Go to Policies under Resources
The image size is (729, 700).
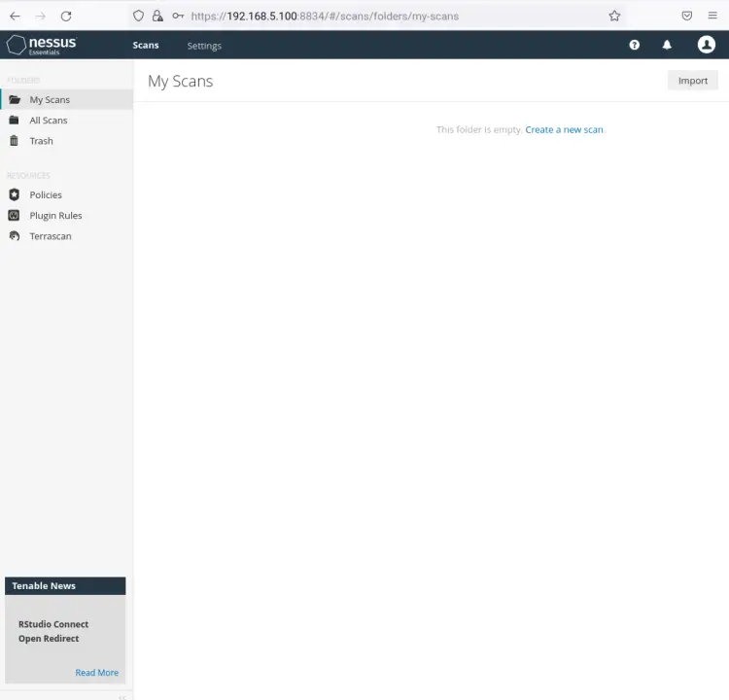[46, 195]
